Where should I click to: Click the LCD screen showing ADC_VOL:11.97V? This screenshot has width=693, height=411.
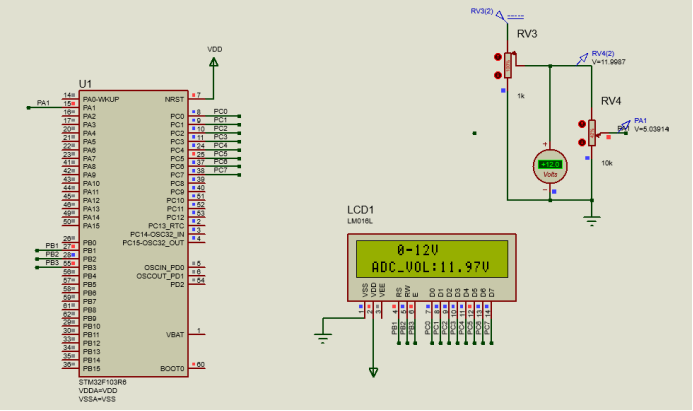[x=432, y=259]
